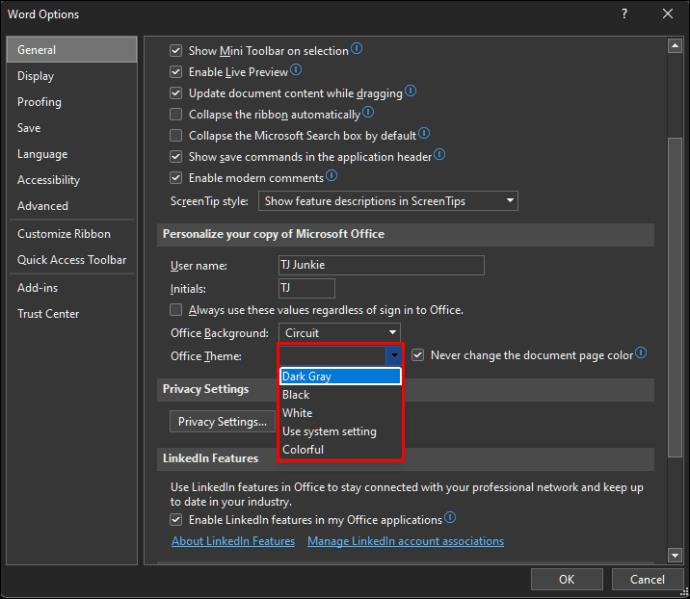This screenshot has width=690, height=599.
Task: Switch to Advanced options
Action: [72, 206]
